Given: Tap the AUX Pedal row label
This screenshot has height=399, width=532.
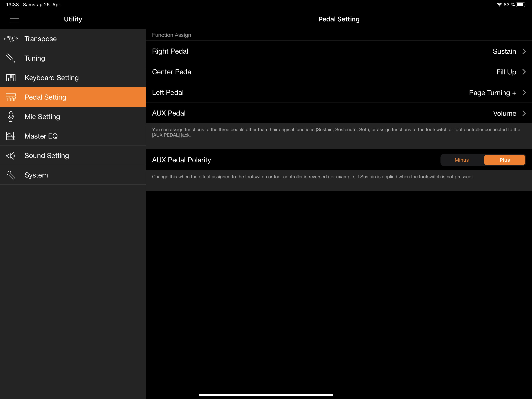Looking at the screenshot, I should pyautogui.click(x=169, y=113).
